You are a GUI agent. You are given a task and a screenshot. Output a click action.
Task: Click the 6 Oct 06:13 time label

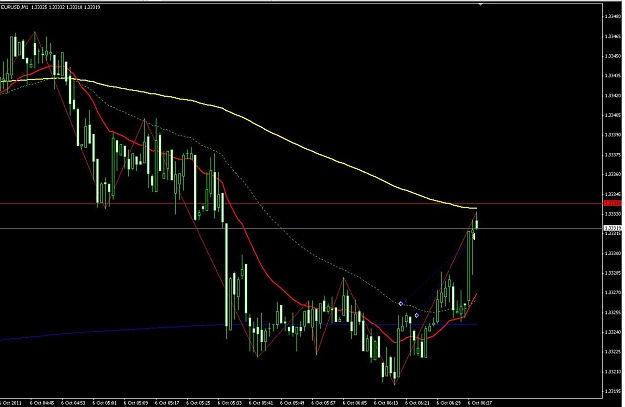(x=386, y=403)
